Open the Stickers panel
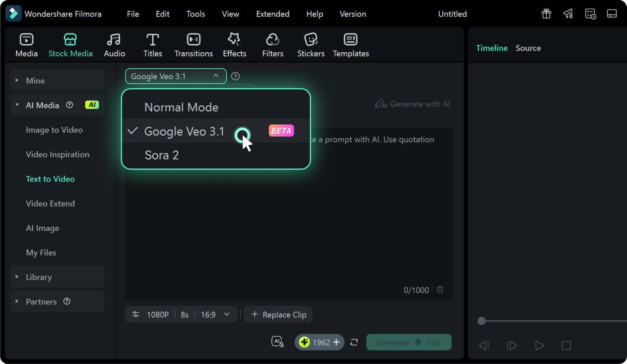Screen dimensions: 627x364 coord(311,44)
